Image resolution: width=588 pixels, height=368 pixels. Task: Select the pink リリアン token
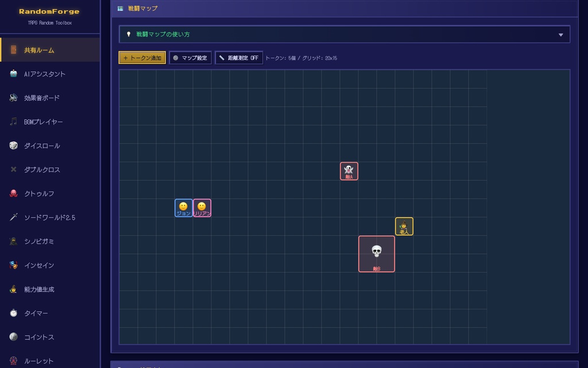pos(202,208)
